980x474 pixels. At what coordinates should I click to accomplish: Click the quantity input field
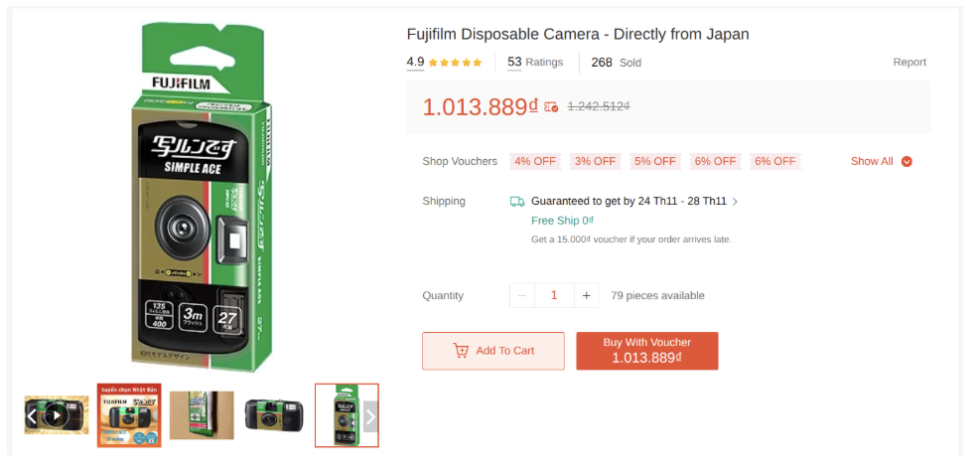click(554, 295)
